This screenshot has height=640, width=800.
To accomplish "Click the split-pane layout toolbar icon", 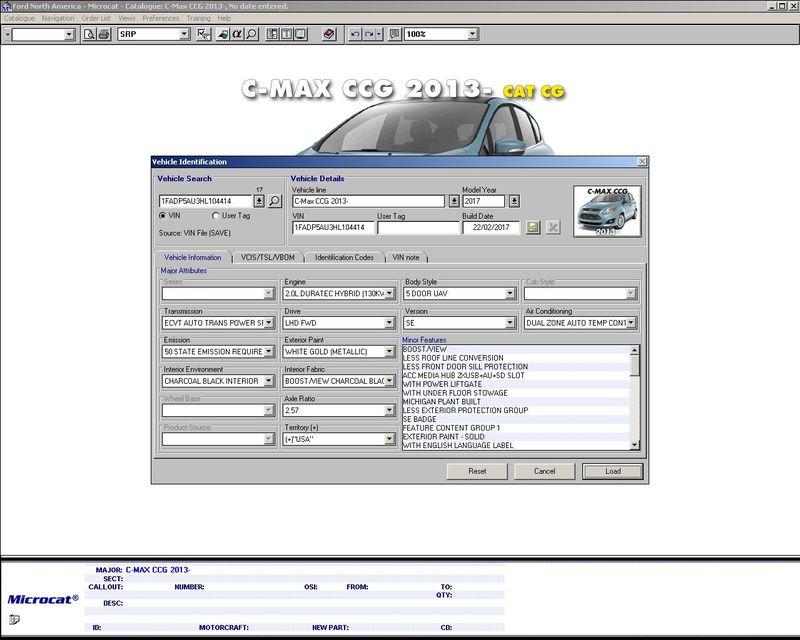I will click(272, 34).
